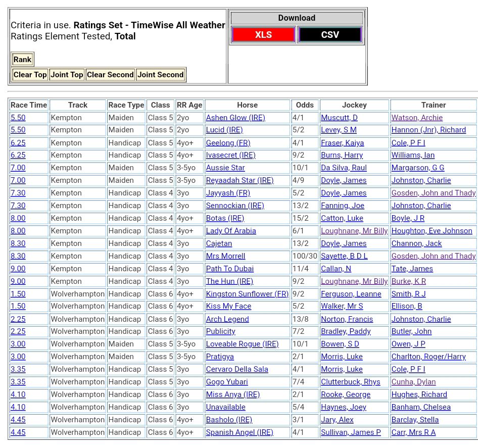Select the Clear Second filter
The image size is (478, 448).
point(110,75)
